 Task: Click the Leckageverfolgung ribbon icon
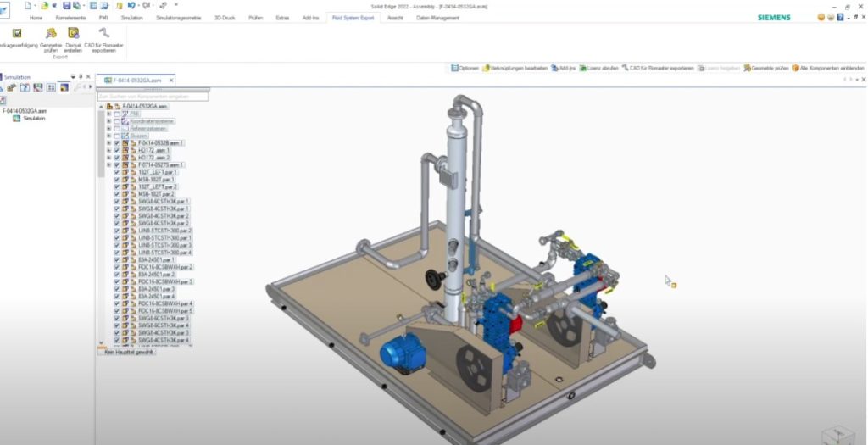pyautogui.click(x=17, y=33)
